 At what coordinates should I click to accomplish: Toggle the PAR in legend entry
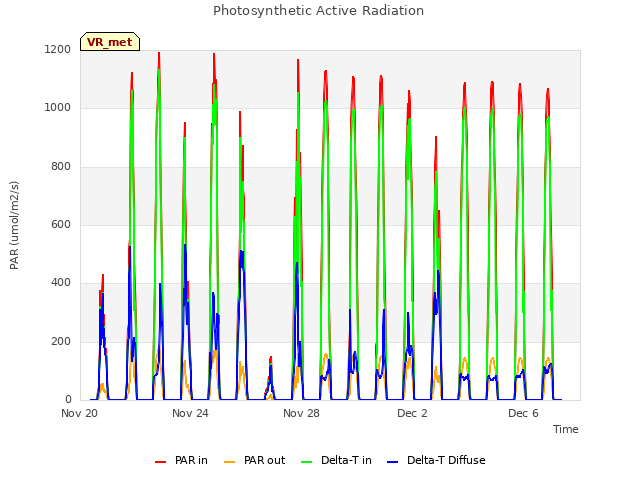[181, 460]
